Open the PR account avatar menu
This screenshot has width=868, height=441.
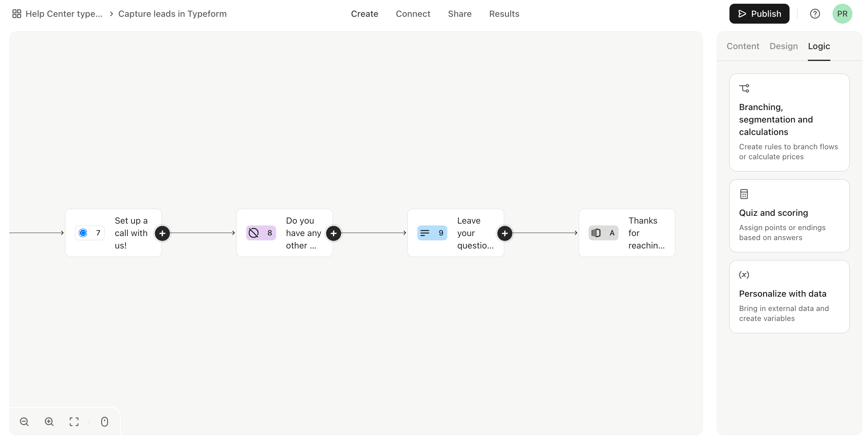842,14
